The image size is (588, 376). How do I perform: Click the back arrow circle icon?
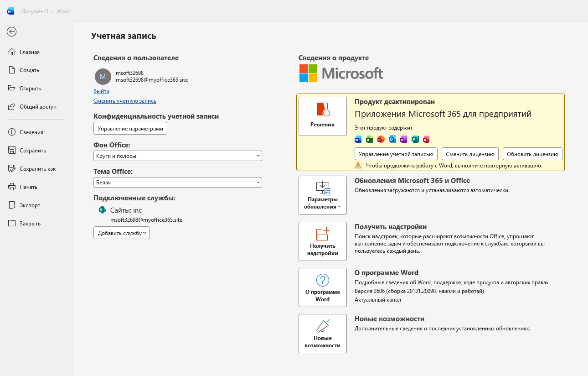[12, 31]
